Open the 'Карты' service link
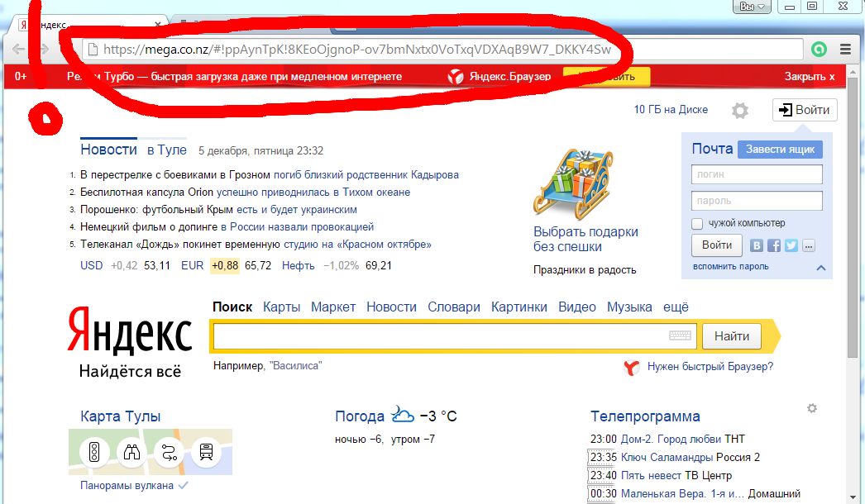This screenshot has height=504, width=865. (x=281, y=307)
